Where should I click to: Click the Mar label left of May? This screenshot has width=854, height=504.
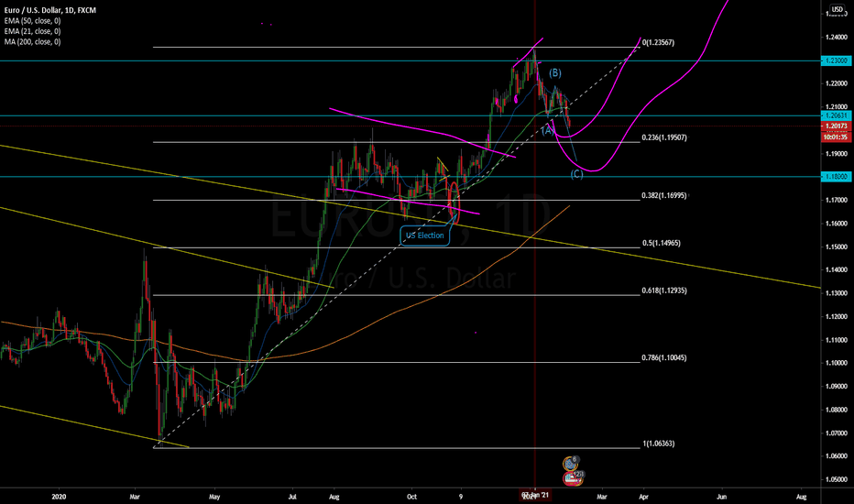(135, 497)
